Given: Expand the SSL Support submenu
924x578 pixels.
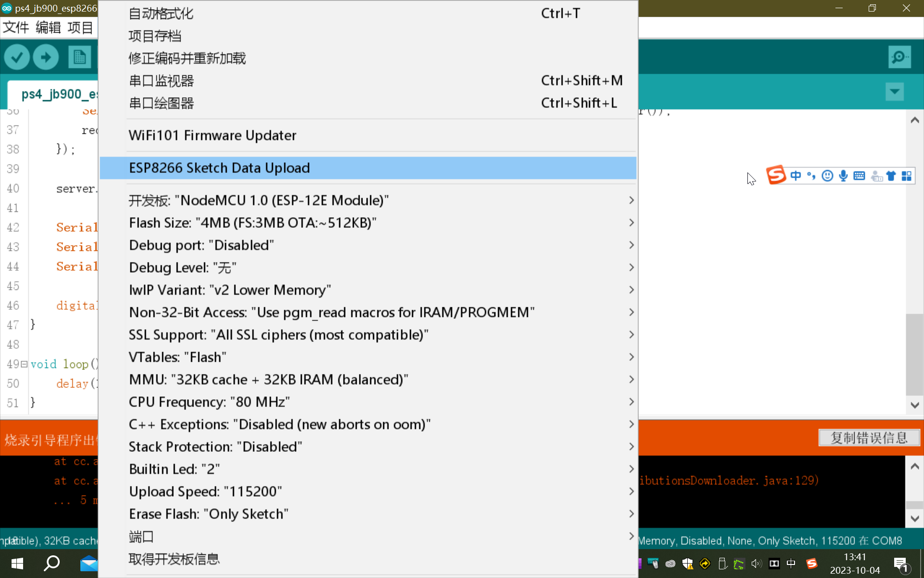Looking at the screenshot, I should (368, 335).
